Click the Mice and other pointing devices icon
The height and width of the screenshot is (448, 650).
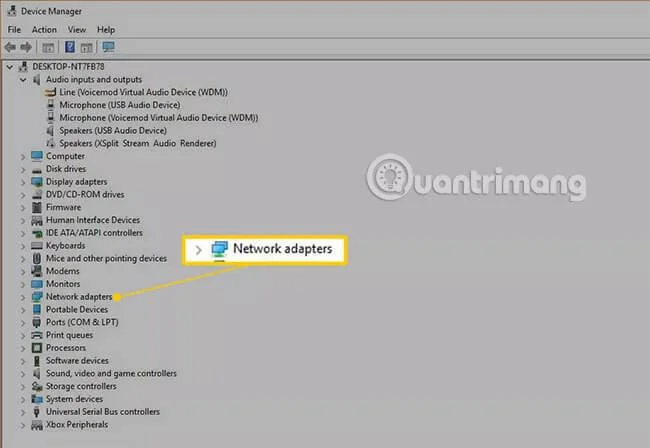pos(37,259)
